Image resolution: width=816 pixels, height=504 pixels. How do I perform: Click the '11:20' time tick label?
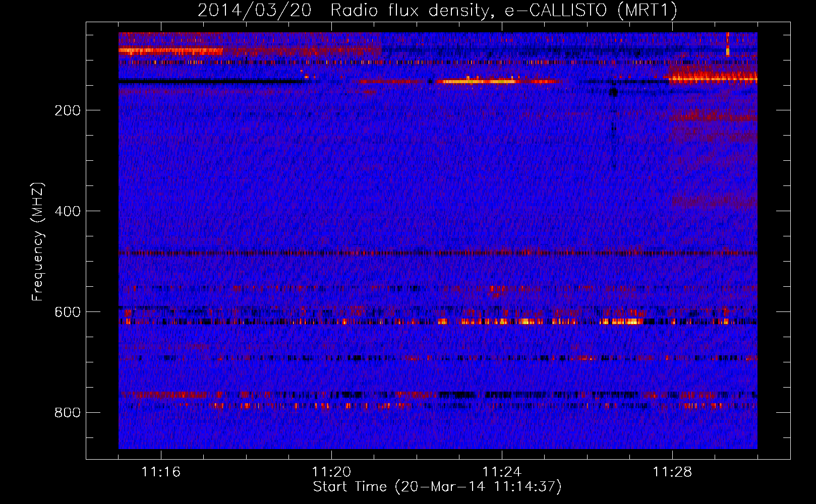331,472
